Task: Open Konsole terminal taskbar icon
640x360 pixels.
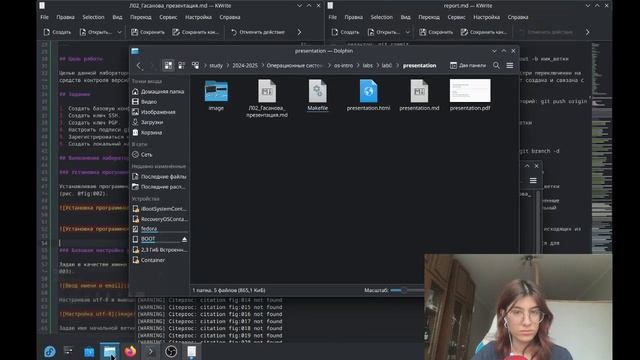Action: [151, 351]
